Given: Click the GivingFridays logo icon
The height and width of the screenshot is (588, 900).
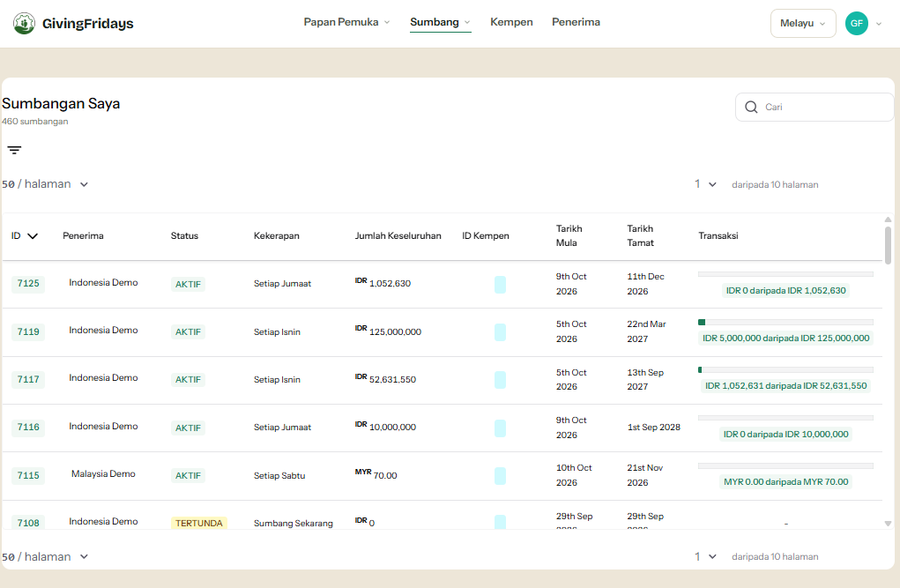Looking at the screenshot, I should [24, 24].
